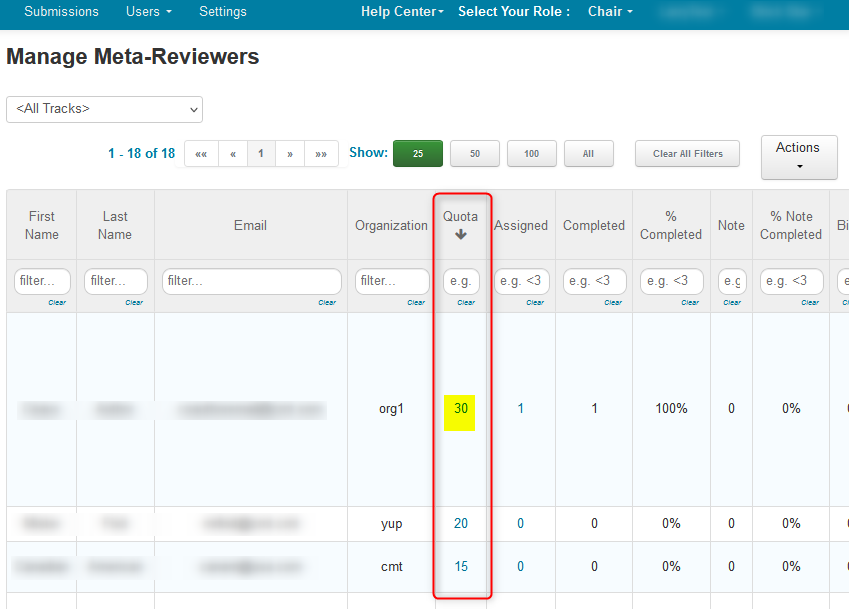The height and width of the screenshot is (609, 849).
Task: Clear the Assigned filter
Action: (535, 303)
